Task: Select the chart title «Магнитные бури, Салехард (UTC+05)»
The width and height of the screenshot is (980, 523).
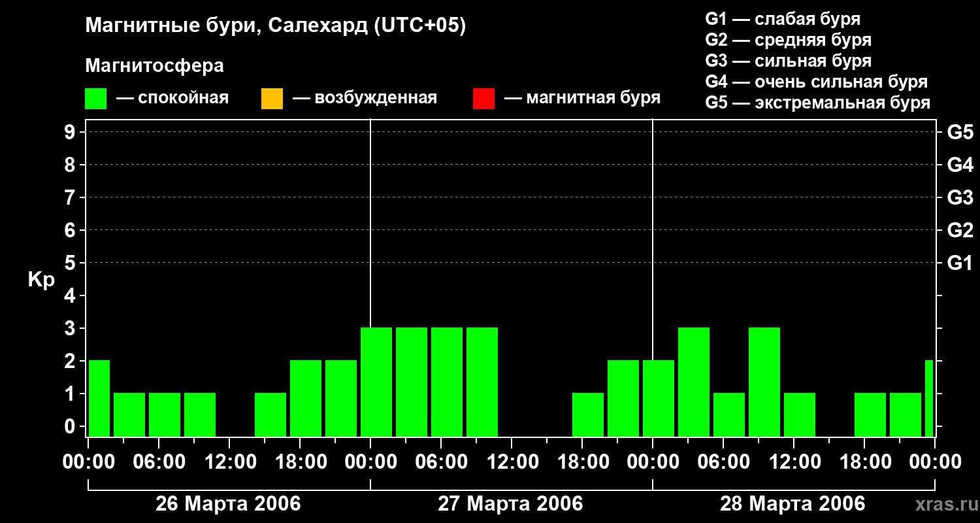Action: (x=276, y=26)
